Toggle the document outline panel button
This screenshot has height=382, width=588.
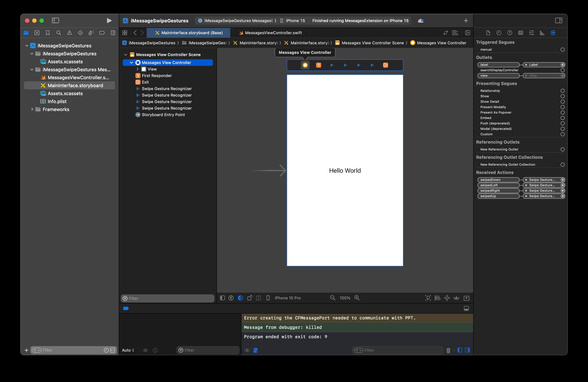coord(222,298)
